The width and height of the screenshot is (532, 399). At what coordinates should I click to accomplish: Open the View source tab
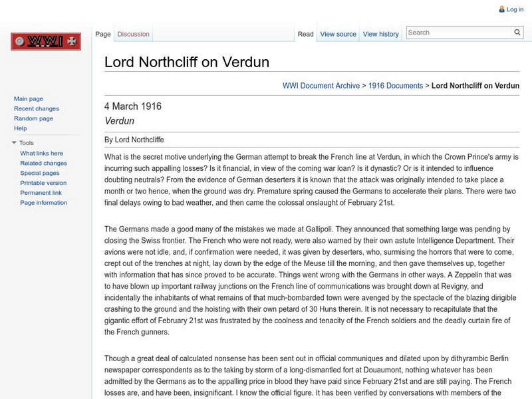coord(338,33)
